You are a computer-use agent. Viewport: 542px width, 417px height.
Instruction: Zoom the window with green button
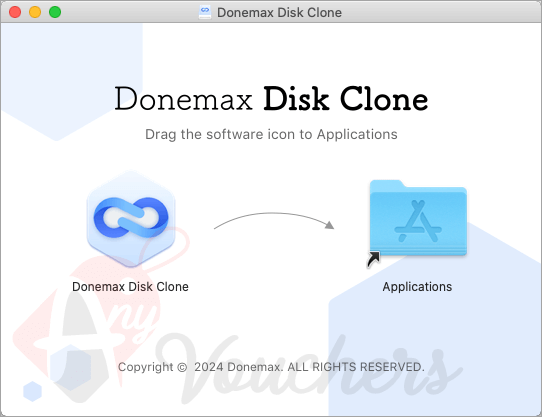point(55,12)
